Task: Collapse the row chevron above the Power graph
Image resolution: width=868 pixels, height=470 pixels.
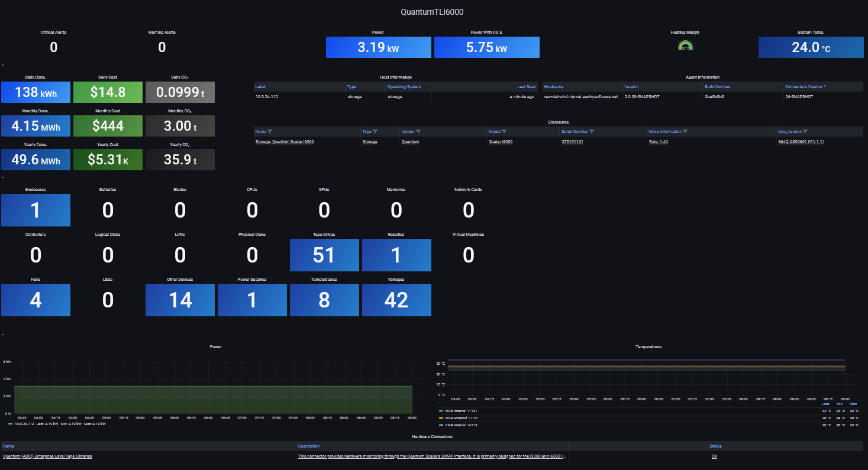Action: (x=3, y=334)
